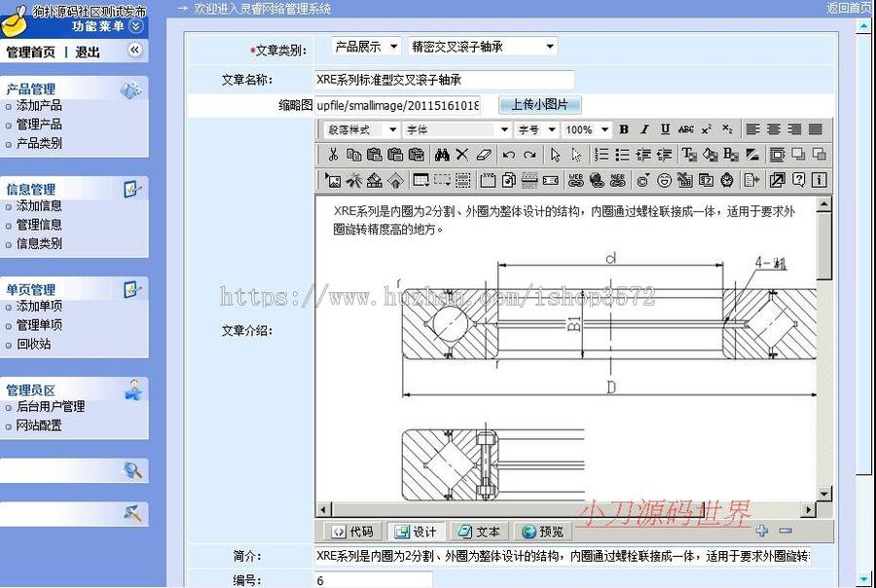Click the Find and Replace binoculars icon
The width and height of the screenshot is (876, 588).
point(442,154)
